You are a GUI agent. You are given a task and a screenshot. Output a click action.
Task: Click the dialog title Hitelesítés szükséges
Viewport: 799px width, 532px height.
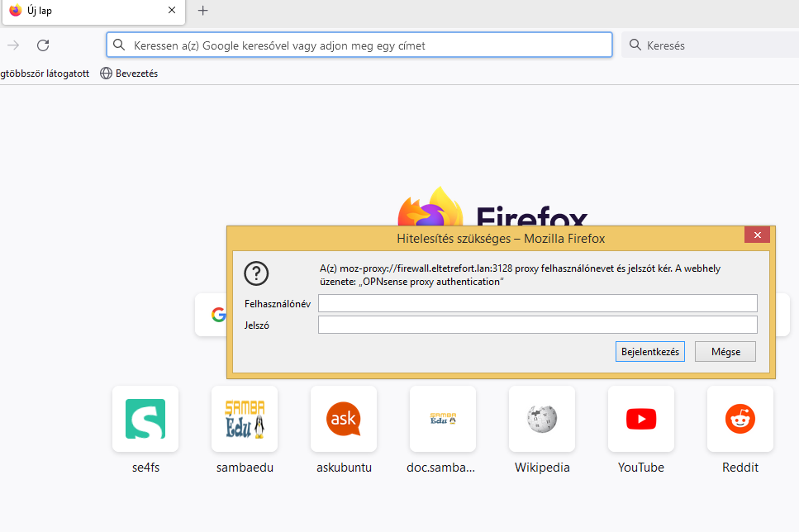pos(501,239)
